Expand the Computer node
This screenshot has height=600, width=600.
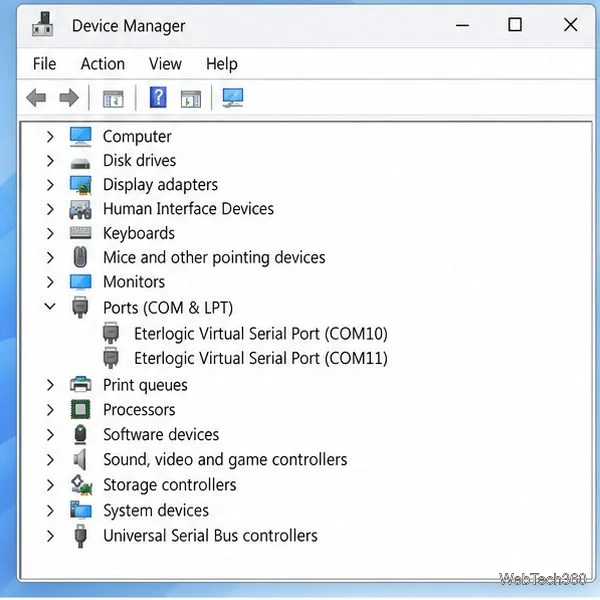click(50, 137)
